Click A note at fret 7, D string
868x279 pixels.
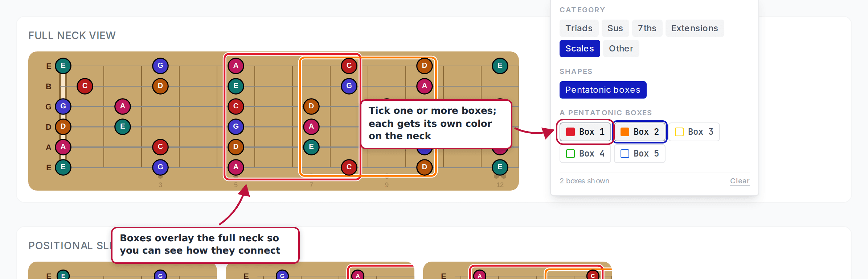coord(311,127)
